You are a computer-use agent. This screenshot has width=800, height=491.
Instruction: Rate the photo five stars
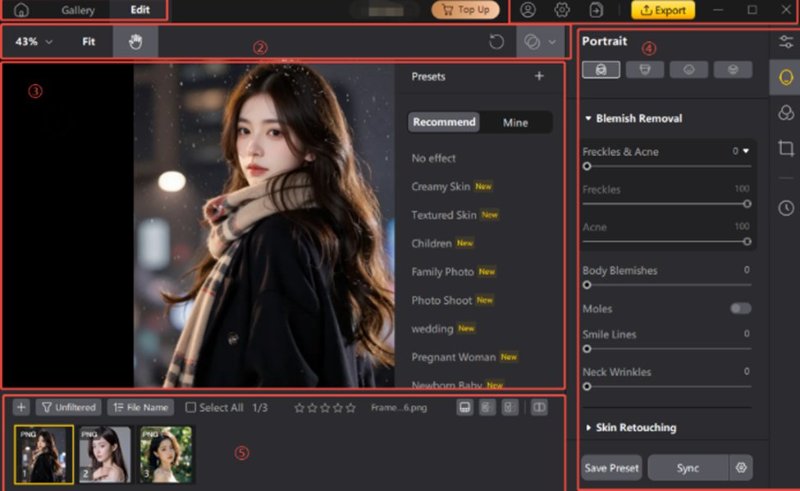click(x=351, y=408)
